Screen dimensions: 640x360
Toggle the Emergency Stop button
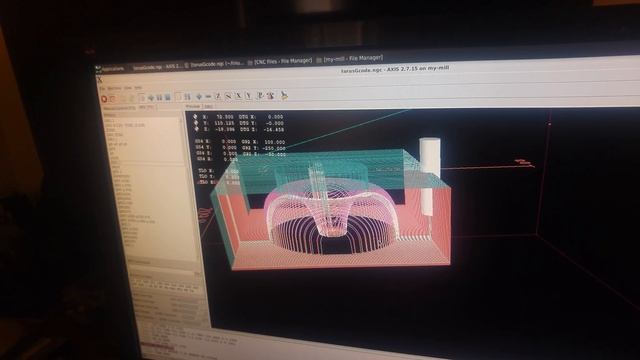tap(104, 99)
